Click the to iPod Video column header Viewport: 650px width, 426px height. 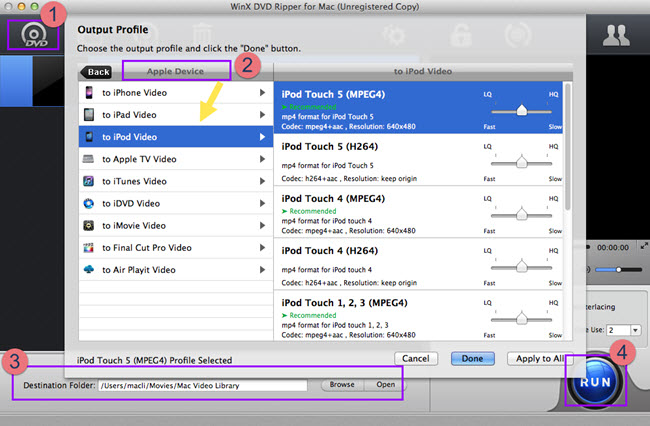(x=423, y=71)
